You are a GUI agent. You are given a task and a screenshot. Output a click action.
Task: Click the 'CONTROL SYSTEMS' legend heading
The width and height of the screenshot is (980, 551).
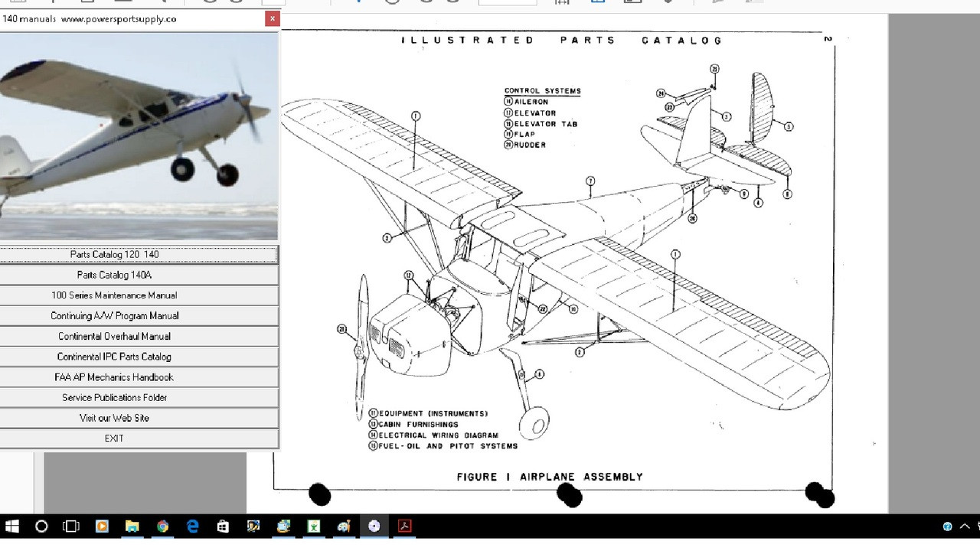click(543, 91)
